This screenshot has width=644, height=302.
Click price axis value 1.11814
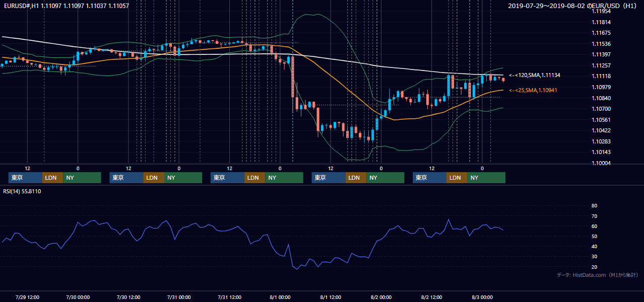pos(601,22)
